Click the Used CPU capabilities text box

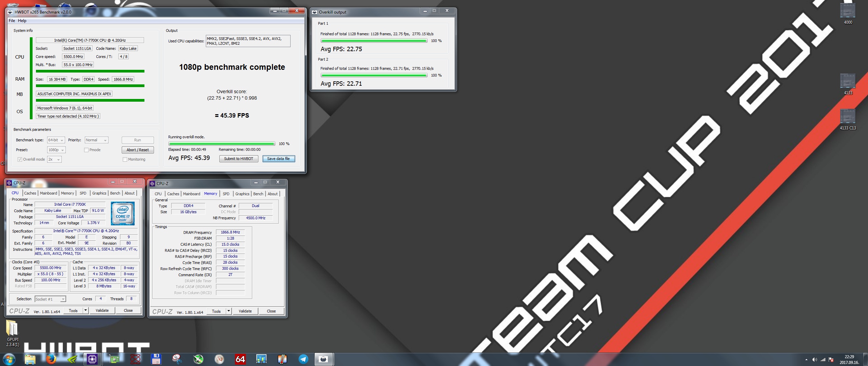(248, 41)
